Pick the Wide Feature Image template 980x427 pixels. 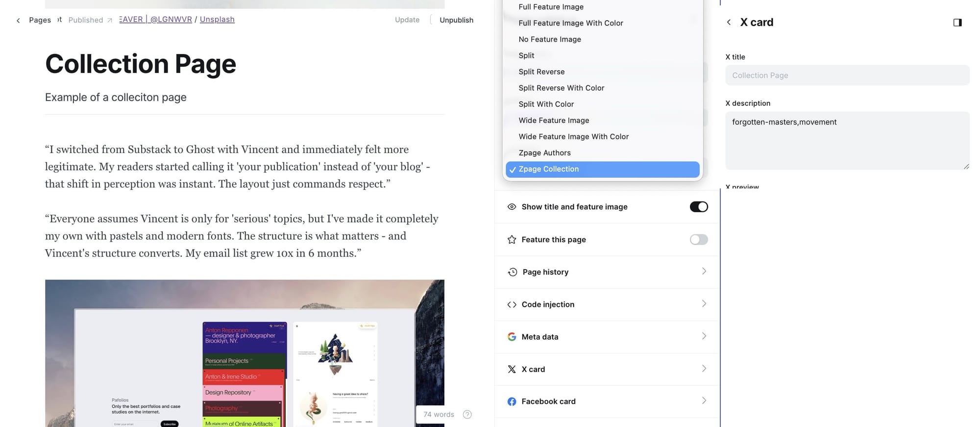coord(603,120)
